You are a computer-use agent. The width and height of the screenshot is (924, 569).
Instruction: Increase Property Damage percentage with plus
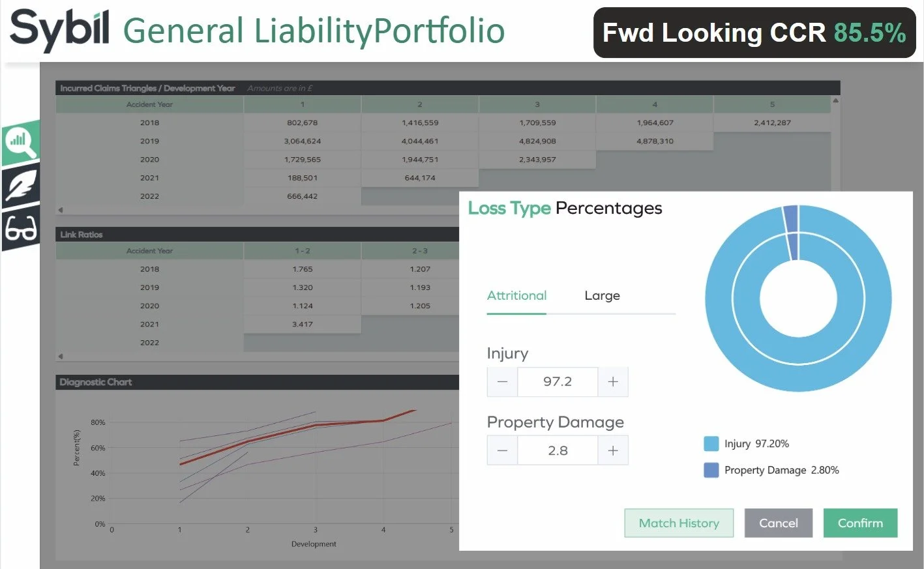[613, 450]
